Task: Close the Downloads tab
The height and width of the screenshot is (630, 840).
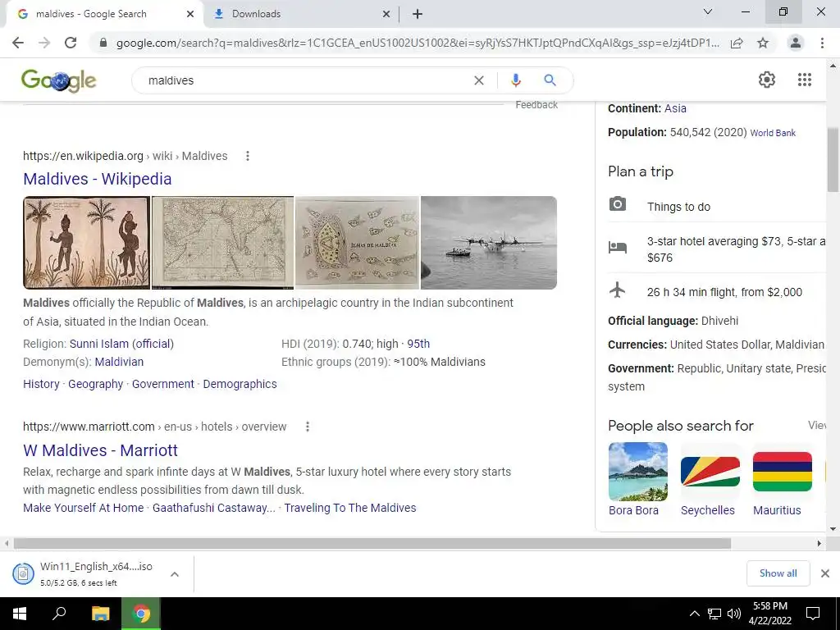Action: point(386,14)
